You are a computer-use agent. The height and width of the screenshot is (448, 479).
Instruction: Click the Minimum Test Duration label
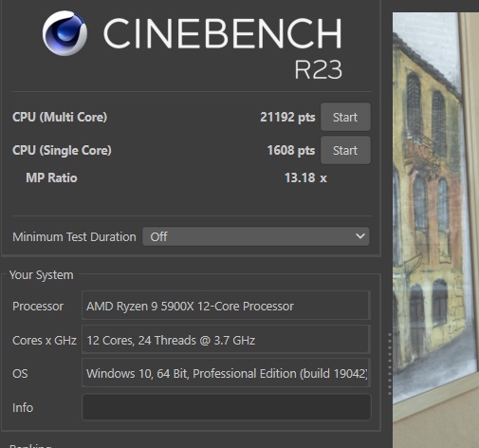coord(74,236)
